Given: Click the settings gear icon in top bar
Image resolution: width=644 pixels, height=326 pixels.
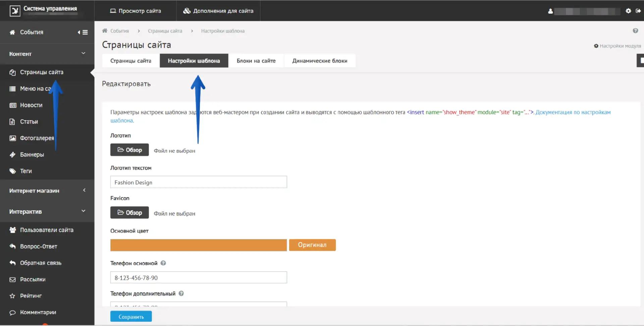Looking at the screenshot, I should tap(628, 11).
